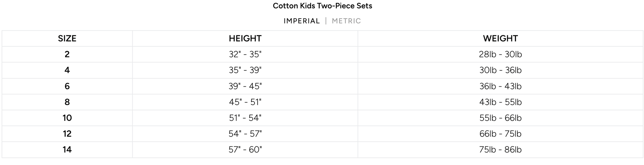644x165 pixels.
Task: Select size 6 row label
Action: pos(67,86)
